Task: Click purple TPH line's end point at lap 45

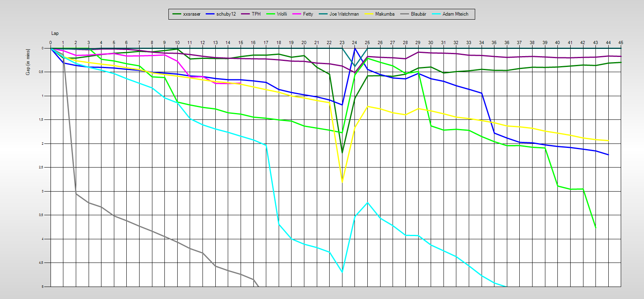Action: click(621, 56)
